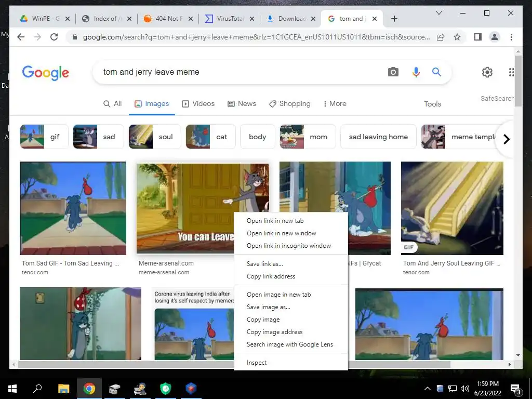Go to the Google logo homepage
This screenshot has width=532, height=399.
tap(46, 73)
